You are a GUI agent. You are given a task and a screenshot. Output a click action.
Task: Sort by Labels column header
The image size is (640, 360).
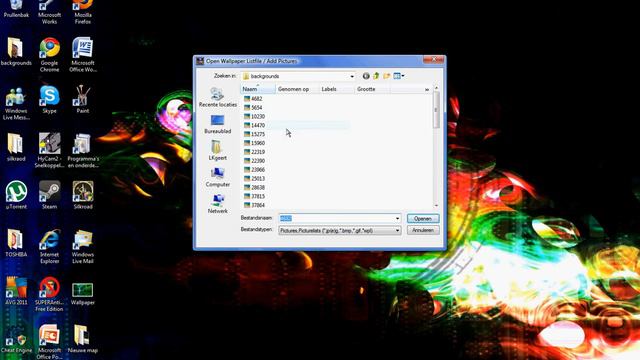tap(337, 89)
